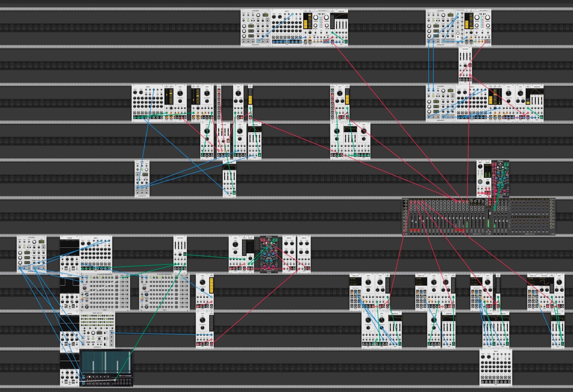Select the Macro Oscillator module in the top-center group
This screenshot has width=573, height=392.
pos(321,27)
